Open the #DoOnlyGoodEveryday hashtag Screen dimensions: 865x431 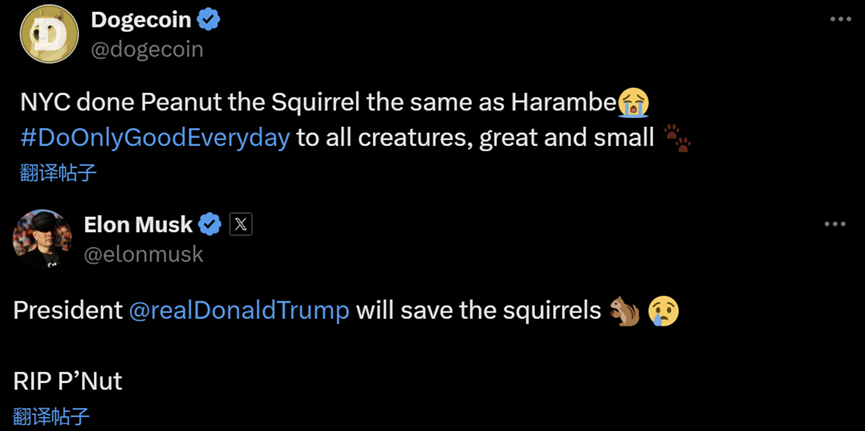(x=155, y=137)
